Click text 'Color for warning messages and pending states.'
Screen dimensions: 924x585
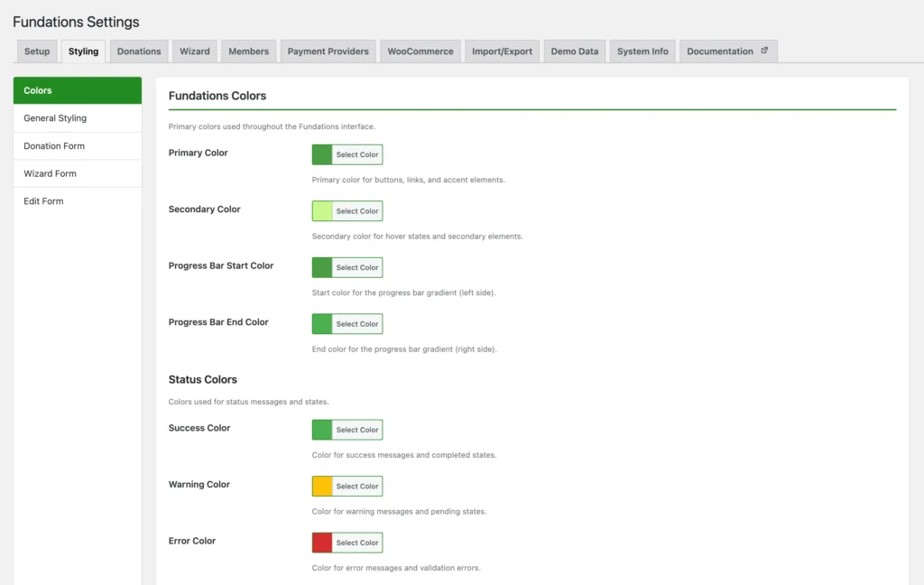pos(399,511)
